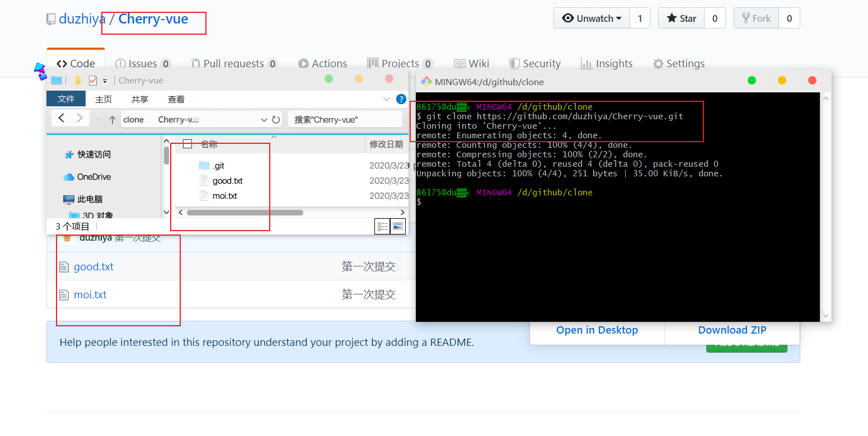Click the Download ZIP button
Viewport: 868px width, 436px height.
pos(732,330)
